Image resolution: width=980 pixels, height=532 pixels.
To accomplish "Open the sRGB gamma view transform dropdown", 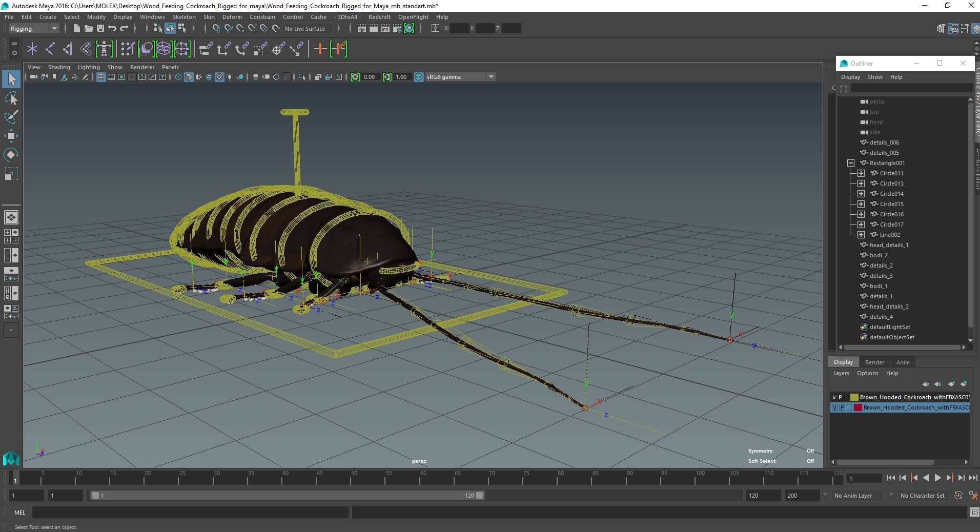I will pos(460,77).
